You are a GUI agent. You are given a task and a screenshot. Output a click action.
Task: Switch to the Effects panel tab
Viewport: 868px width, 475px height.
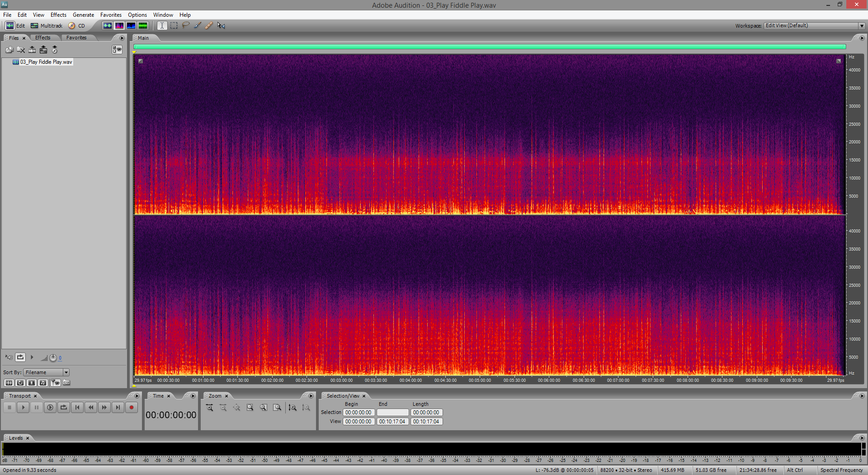(x=43, y=38)
